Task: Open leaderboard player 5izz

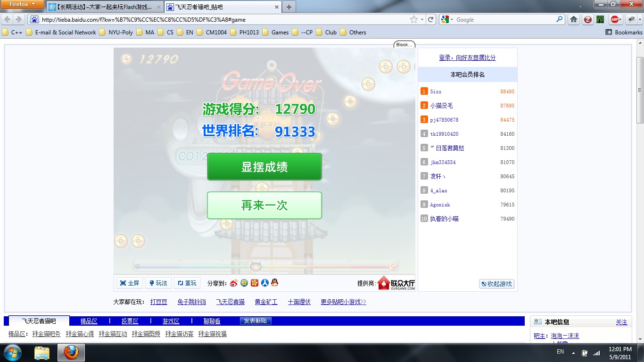Action: [436, 91]
